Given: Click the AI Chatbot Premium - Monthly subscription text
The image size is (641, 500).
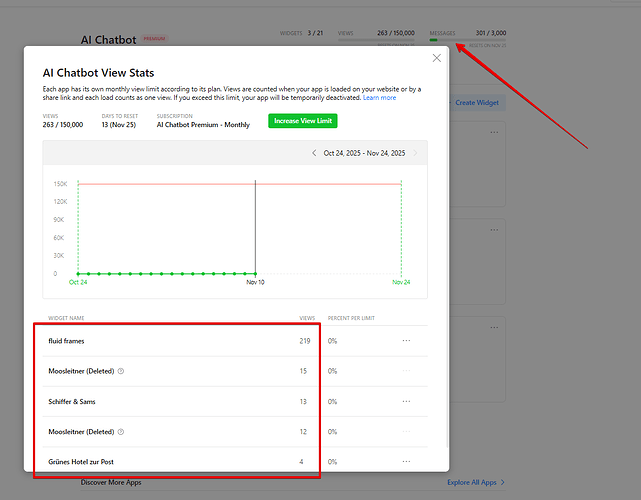Looking at the screenshot, I should [203, 125].
